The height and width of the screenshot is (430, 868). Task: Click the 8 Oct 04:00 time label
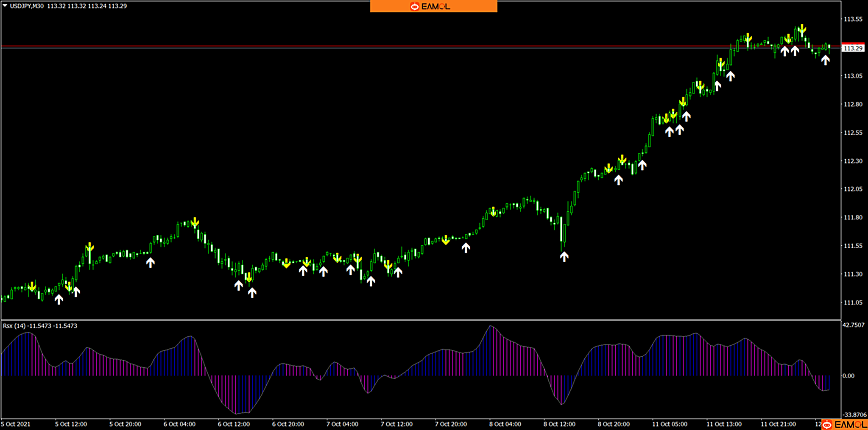[x=505, y=424]
